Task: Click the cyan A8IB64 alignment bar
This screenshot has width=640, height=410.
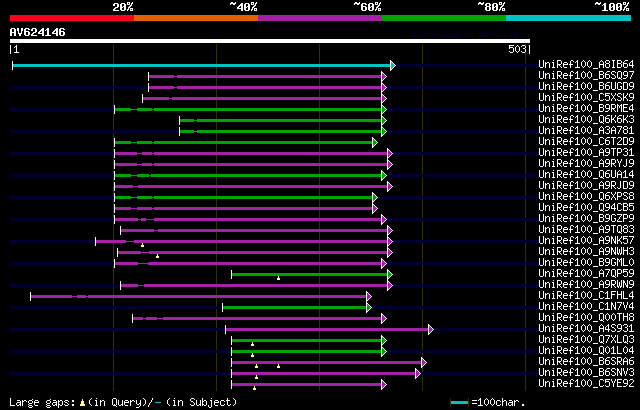Action: click(x=201, y=65)
